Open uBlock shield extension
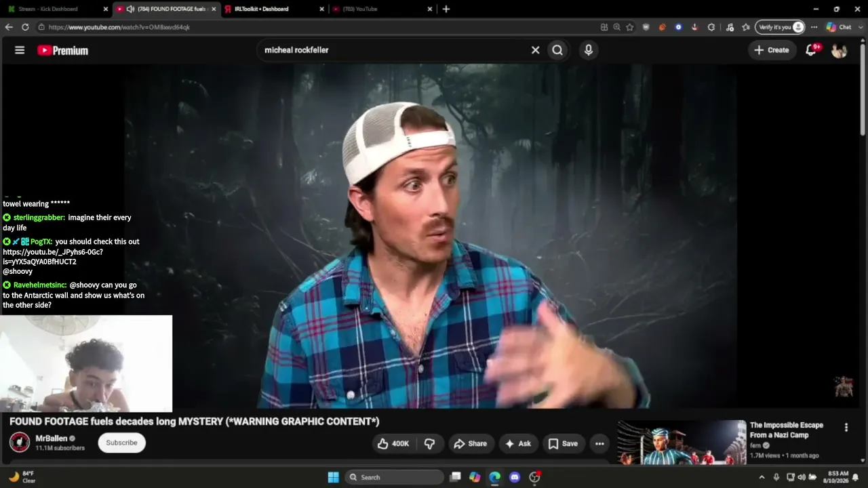 646,27
